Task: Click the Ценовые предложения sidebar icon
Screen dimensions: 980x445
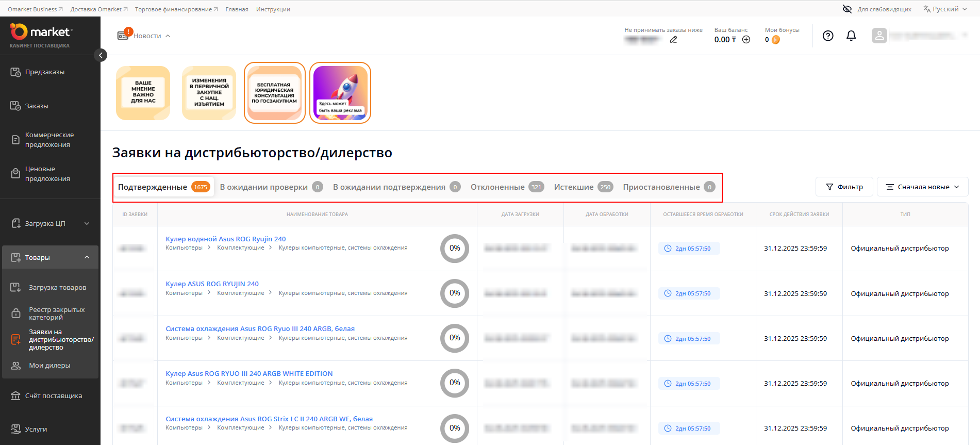Action: point(15,174)
